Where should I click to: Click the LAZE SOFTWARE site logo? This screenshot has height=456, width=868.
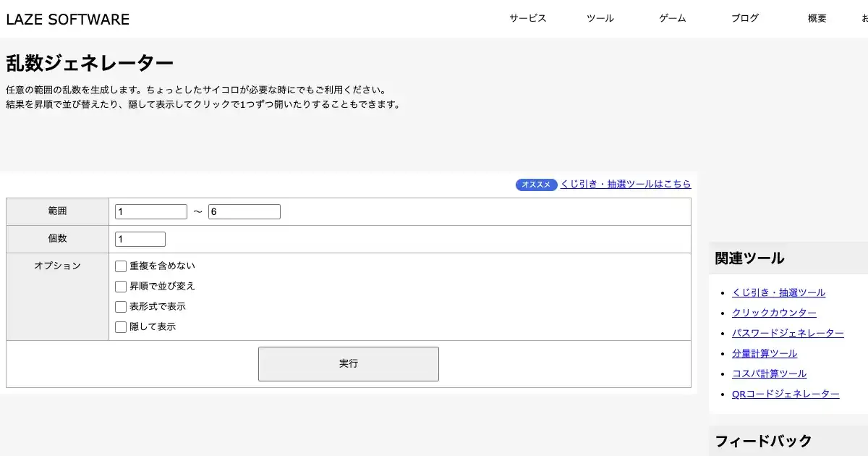(67, 20)
